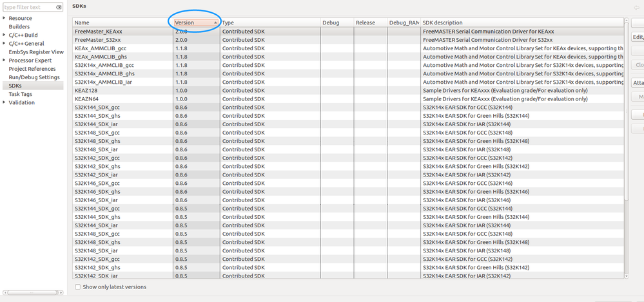Select the KEAZN64 SDK row
Screen dimensions: 644x302
point(348,99)
